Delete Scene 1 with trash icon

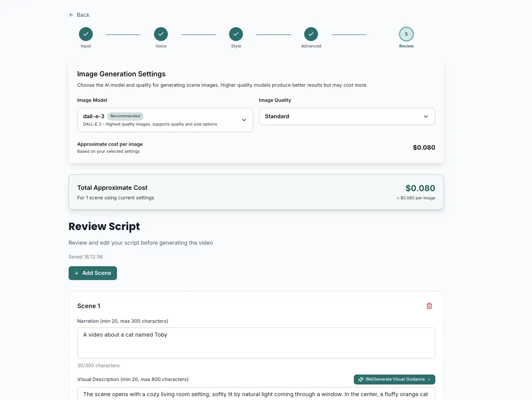[429, 306]
